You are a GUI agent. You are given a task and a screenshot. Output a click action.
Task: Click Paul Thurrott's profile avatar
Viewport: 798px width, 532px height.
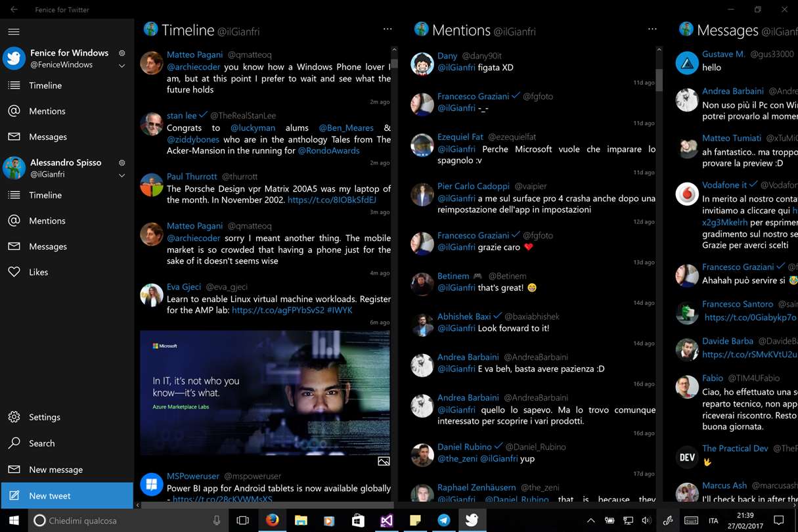coord(152,185)
